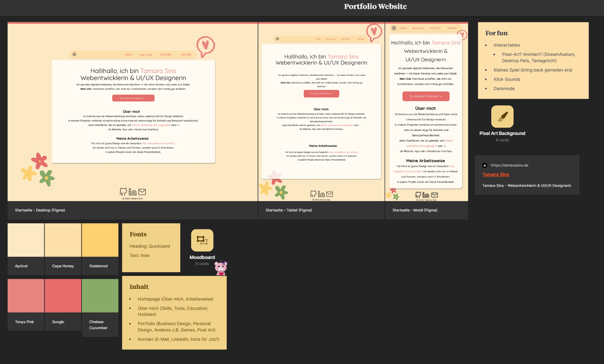This screenshot has width=604, height=364.
Task: Click 'Zu meinen Projekten' button in the desktop mockup
Action: (133, 98)
